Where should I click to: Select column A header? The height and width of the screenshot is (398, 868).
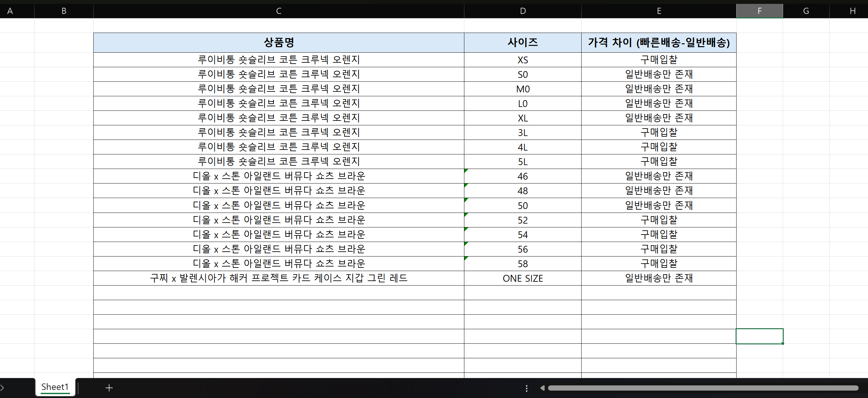[10, 10]
